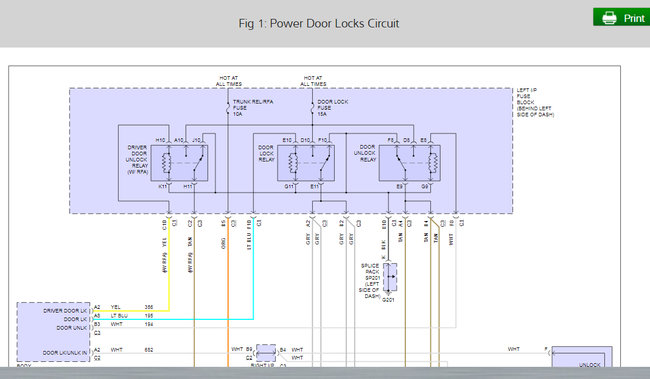650x379 pixels.
Task: Click the green Print button
Action: pyautogui.click(x=621, y=17)
